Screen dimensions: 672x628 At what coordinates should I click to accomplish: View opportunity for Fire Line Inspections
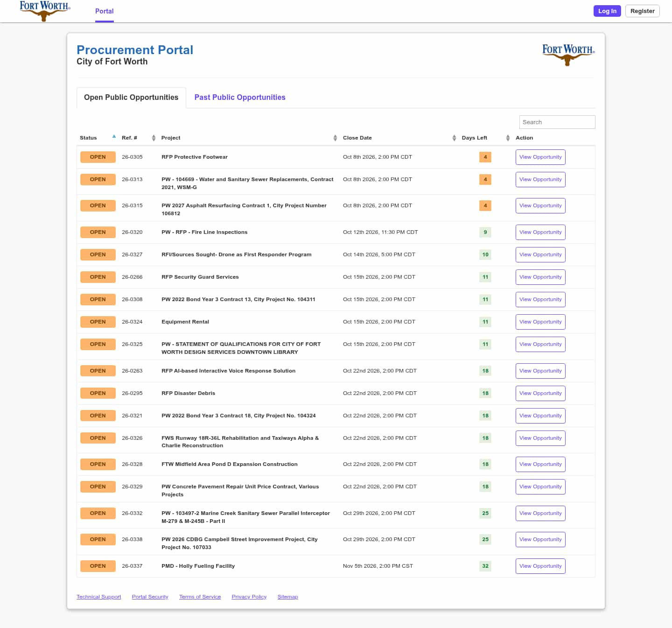(540, 232)
